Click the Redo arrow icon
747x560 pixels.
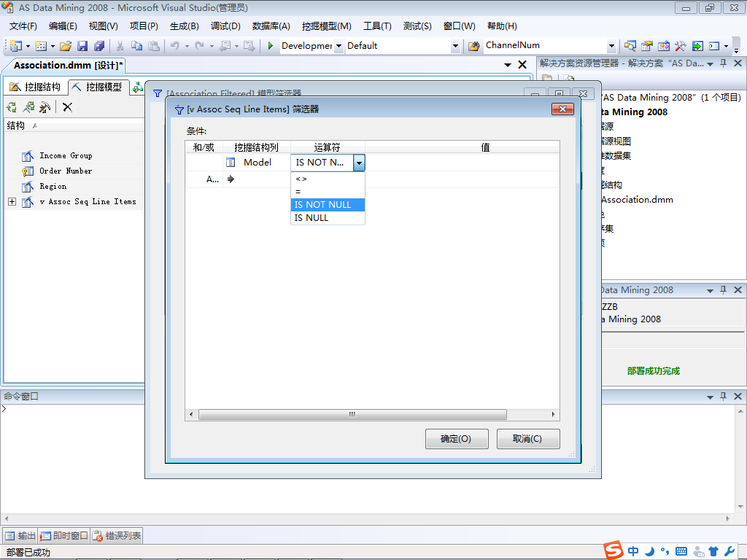coord(200,46)
